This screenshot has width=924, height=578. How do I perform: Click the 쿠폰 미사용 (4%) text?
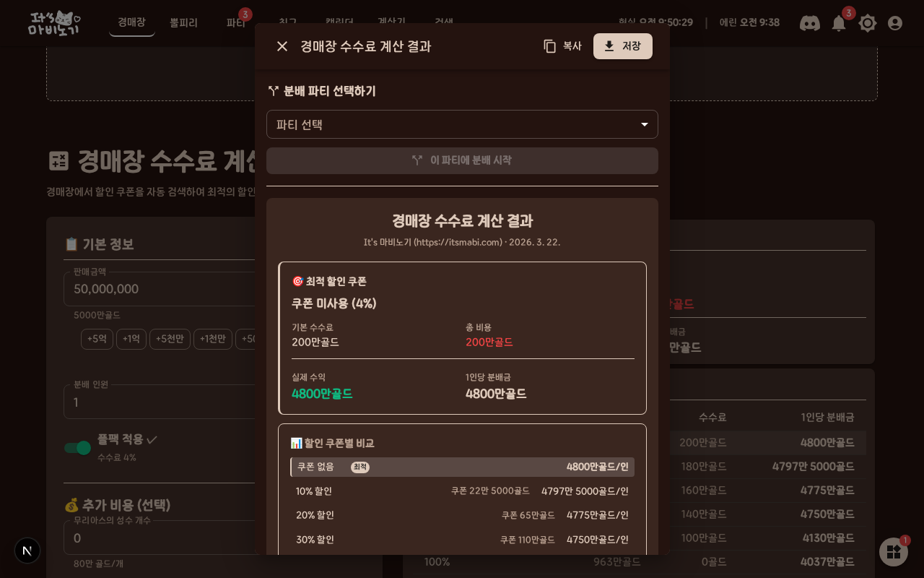[334, 303]
